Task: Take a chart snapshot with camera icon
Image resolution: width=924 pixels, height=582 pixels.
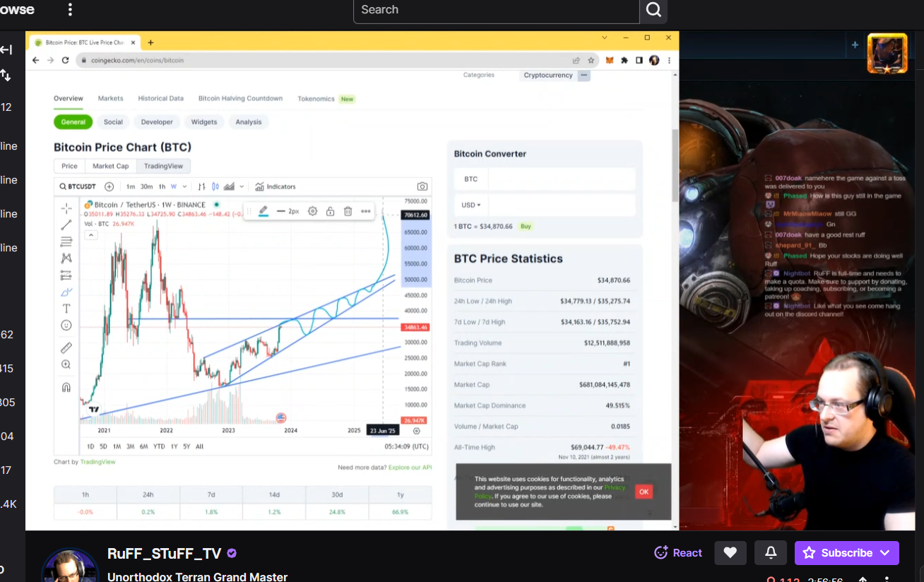Action: click(422, 186)
